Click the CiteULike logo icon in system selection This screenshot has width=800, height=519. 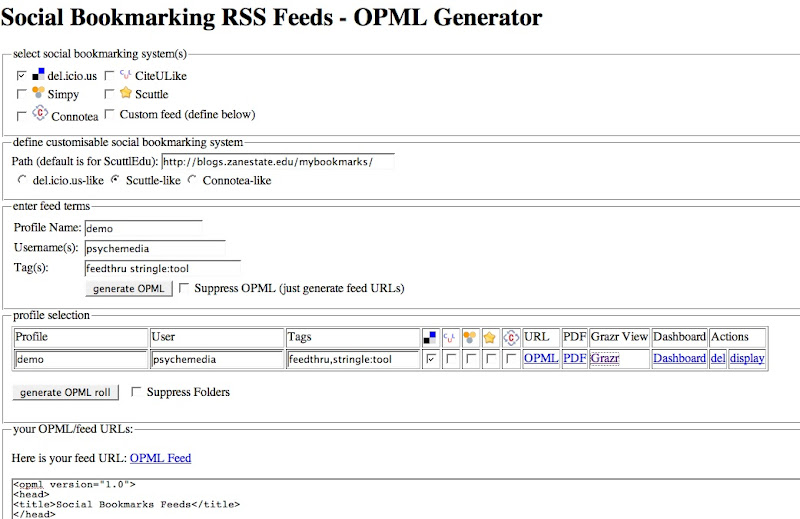(126, 75)
